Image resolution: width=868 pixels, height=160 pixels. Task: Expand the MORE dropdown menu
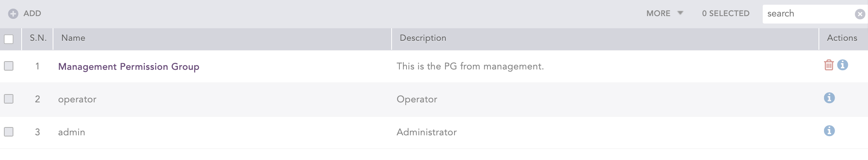(658, 13)
